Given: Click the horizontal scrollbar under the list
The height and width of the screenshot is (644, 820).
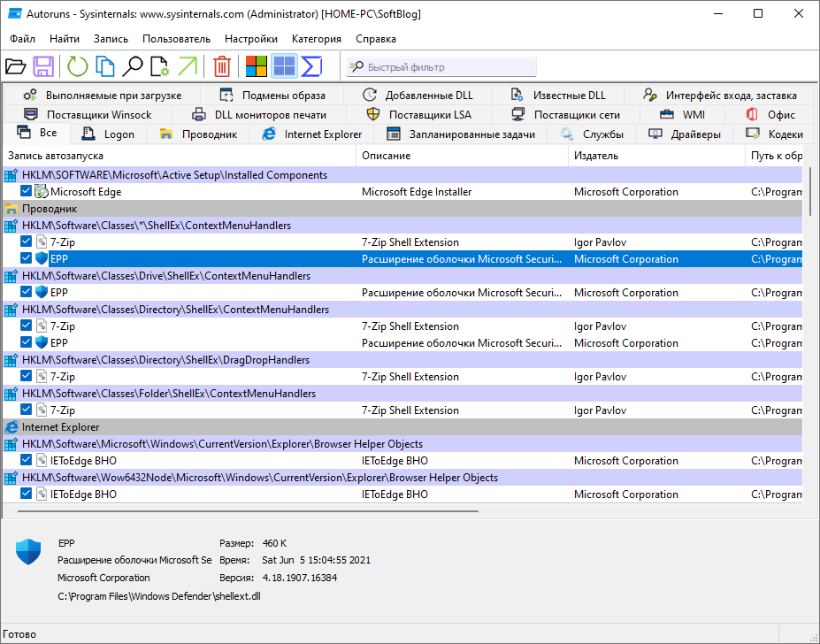Looking at the screenshot, I should (249, 511).
